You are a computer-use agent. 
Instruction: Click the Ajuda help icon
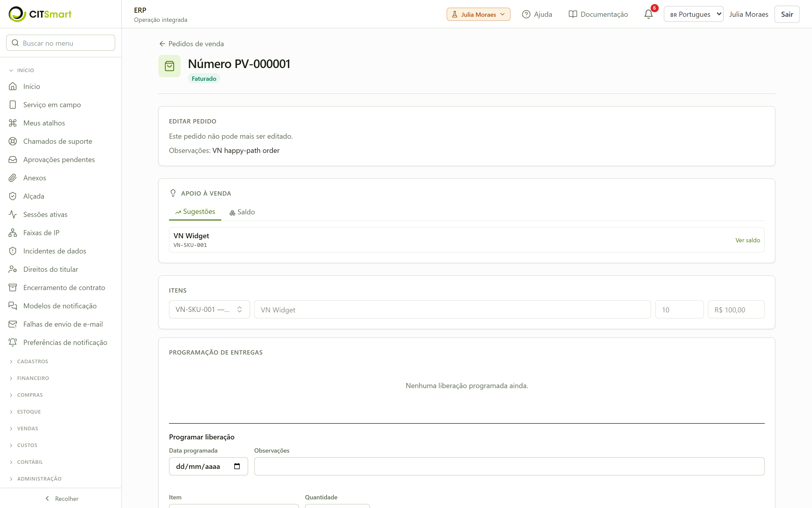(526, 14)
